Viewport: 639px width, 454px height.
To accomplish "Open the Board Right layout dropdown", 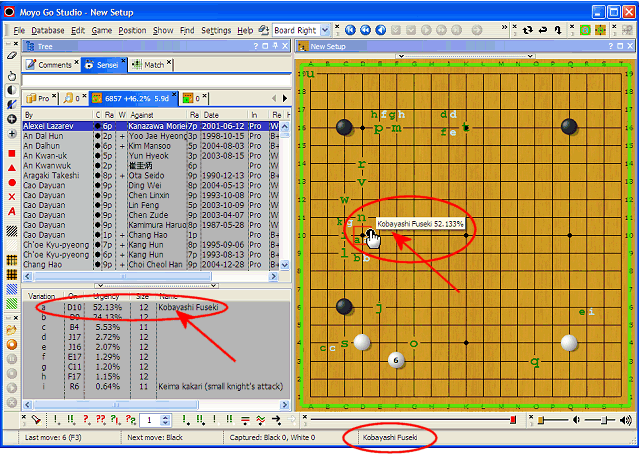I will tap(325, 30).
